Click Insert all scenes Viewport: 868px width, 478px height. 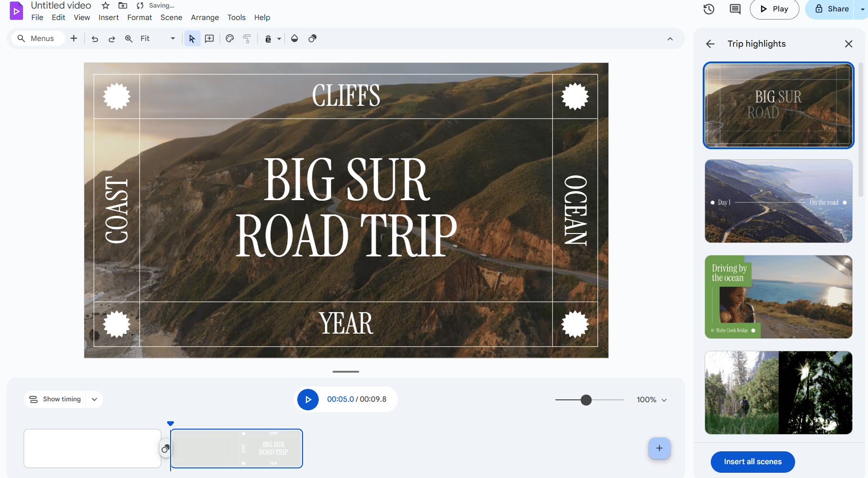(x=753, y=462)
